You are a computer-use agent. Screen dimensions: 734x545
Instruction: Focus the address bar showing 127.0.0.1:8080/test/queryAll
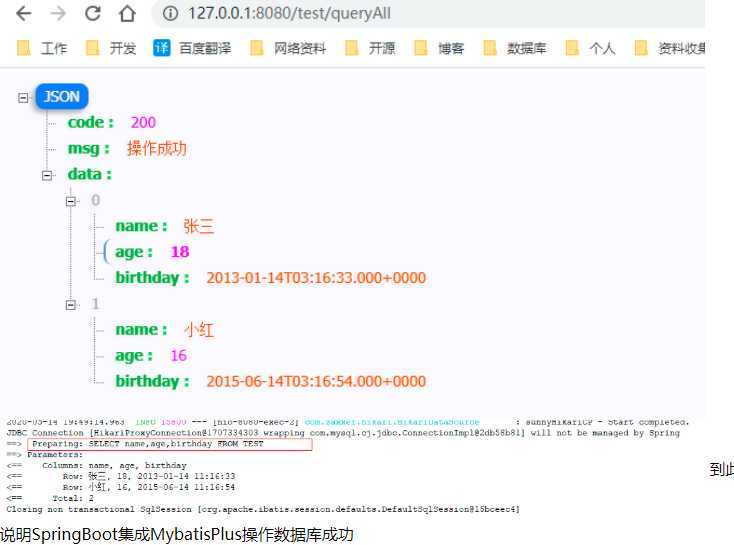pos(289,14)
